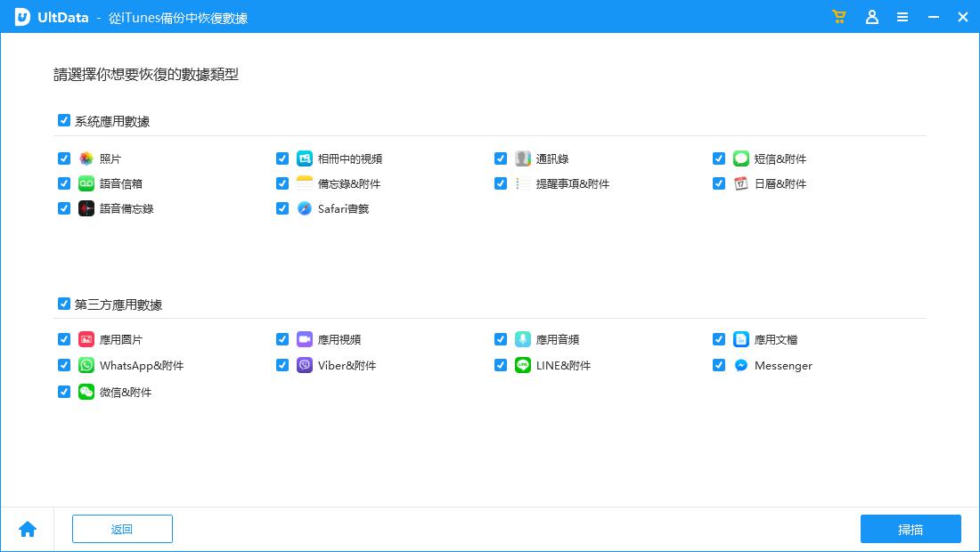Click the 返回 back button
Image resolution: width=980 pixels, height=552 pixels.
click(122, 529)
